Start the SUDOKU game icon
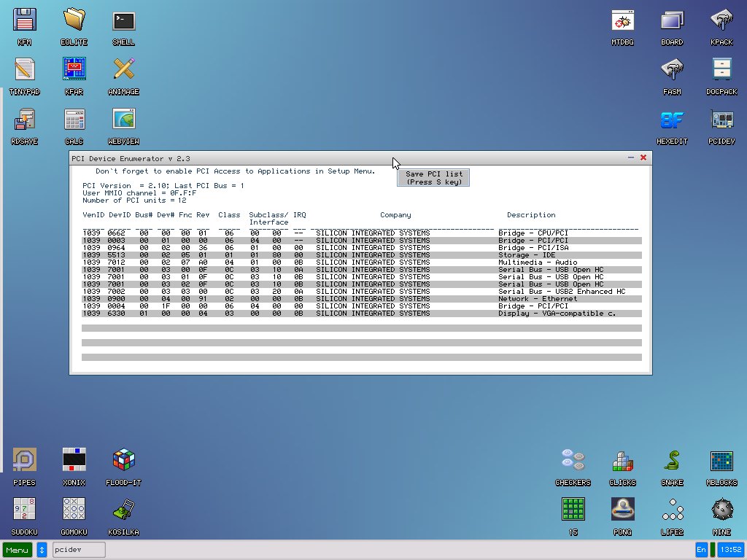The image size is (747, 560). point(25,510)
